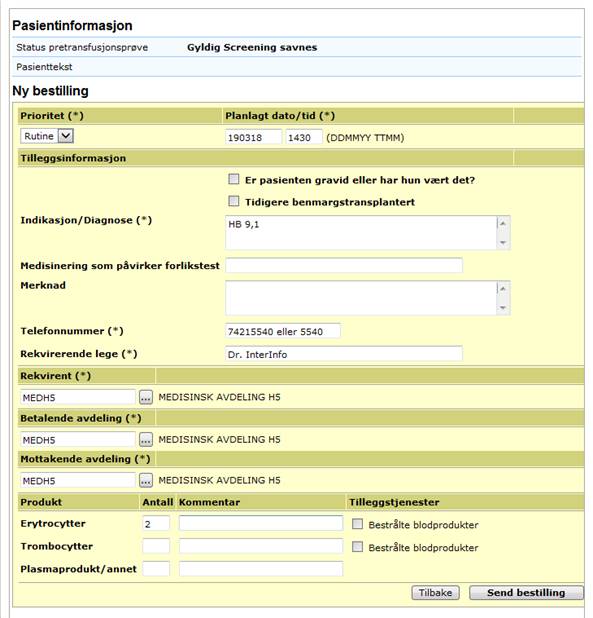593x618 pixels.
Task: Click up arrow in Merknad textbox
Action: pos(503,289)
